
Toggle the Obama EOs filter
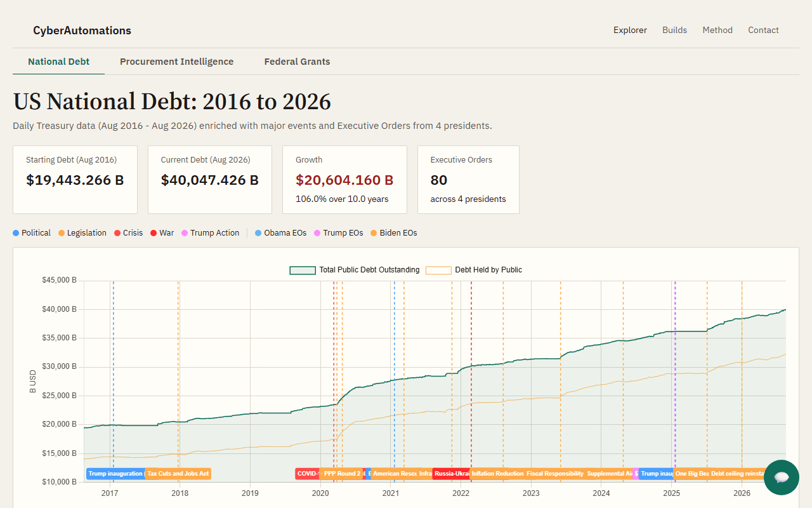pyautogui.click(x=281, y=233)
